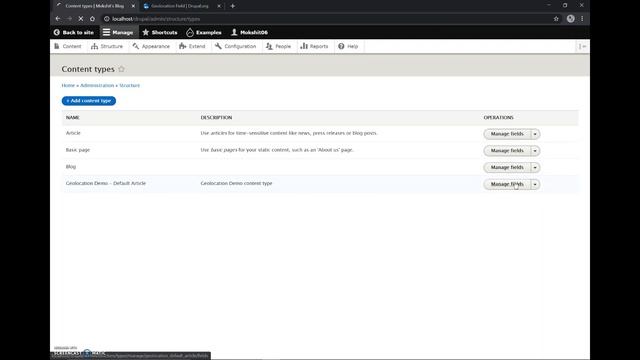This screenshot has height=360, width=640.
Task: Open the Mokshit06 user menu
Action: pos(249,32)
